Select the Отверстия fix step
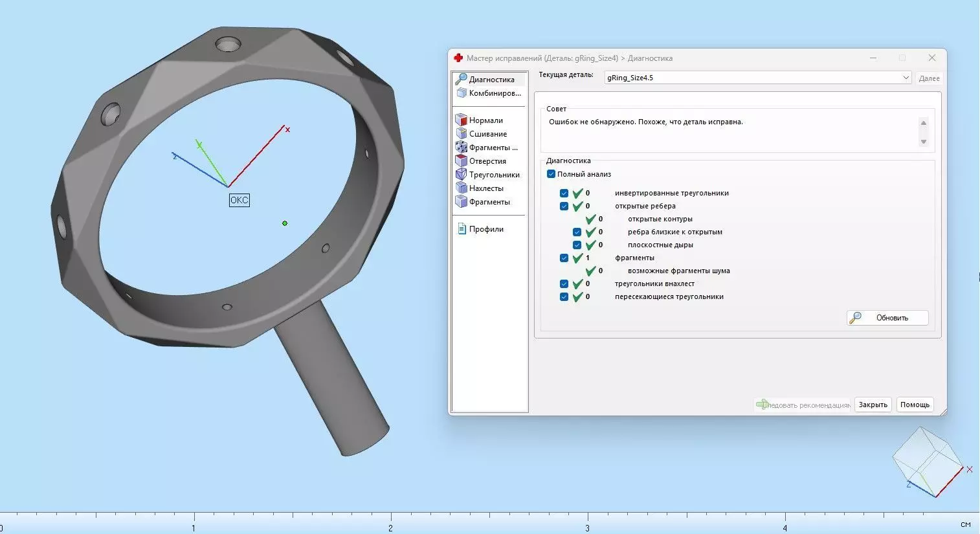This screenshot has width=980, height=534. coord(482,161)
